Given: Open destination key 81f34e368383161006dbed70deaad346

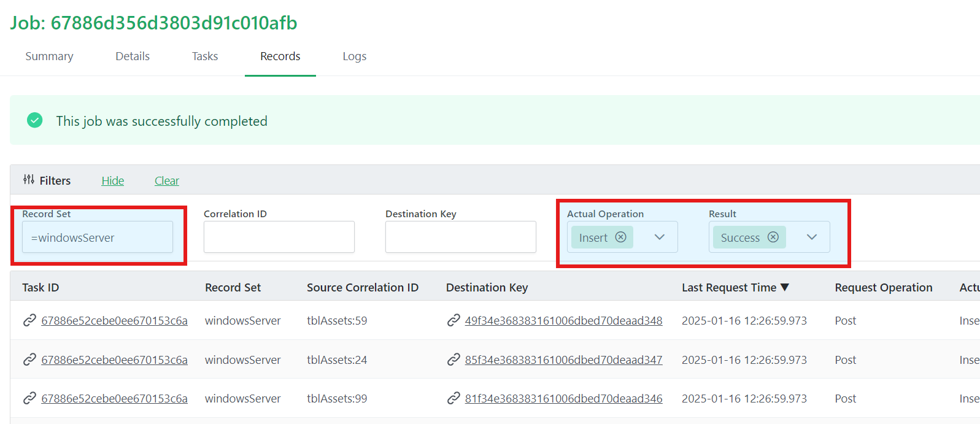Looking at the screenshot, I should 563,398.
